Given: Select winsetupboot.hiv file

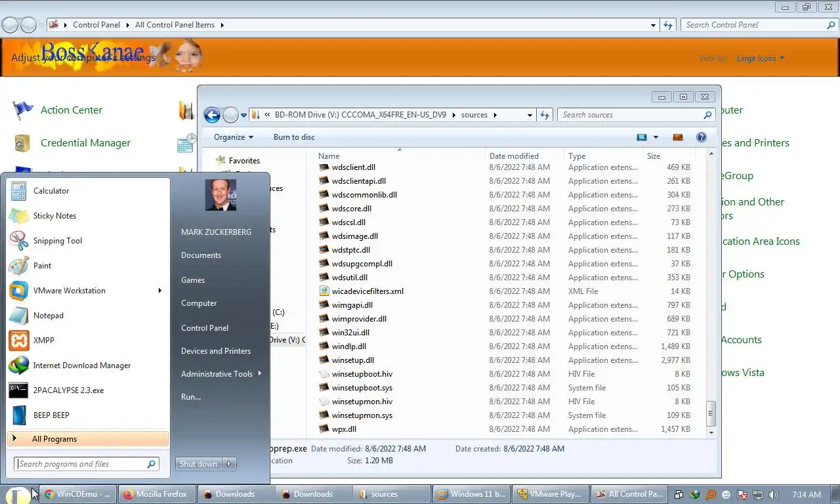Looking at the screenshot, I should click(x=362, y=374).
